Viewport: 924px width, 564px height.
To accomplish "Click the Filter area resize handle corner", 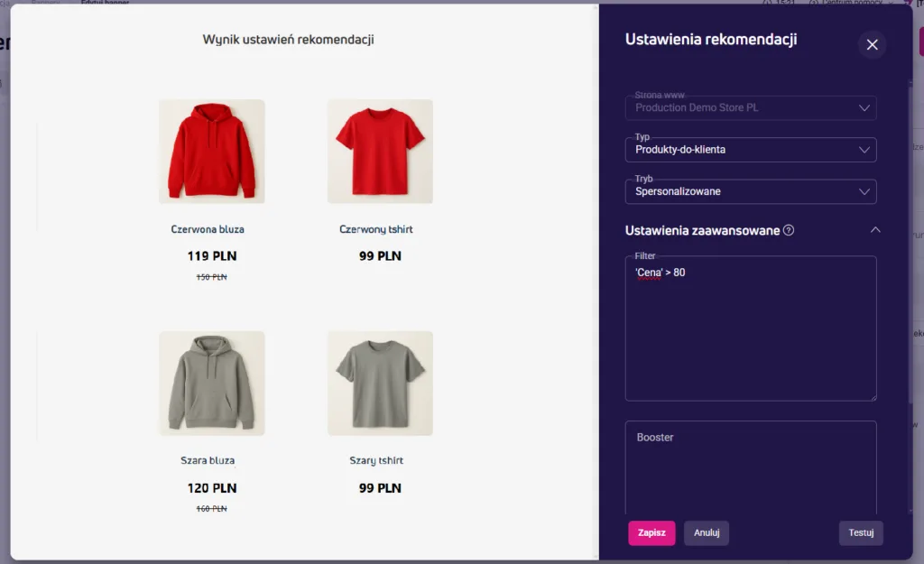I will (x=873, y=398).
